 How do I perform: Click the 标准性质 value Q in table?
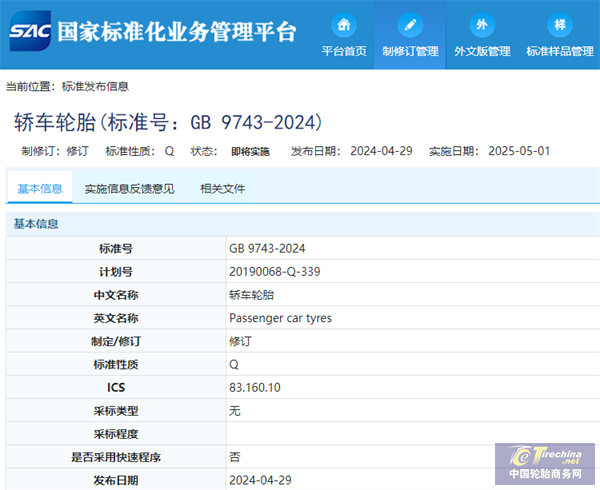234,365
